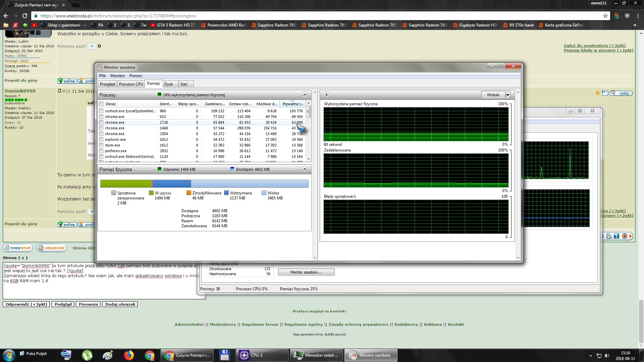Open the Pomoc menu
Viewport: 644px width, 362px height.
136,76
